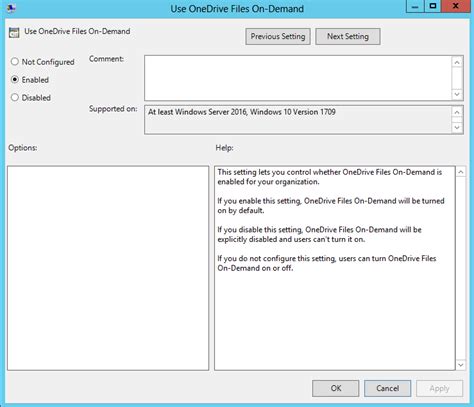Click the 'Comment:' label
Viewport: 474px width, 407px height.
pyautogui.click(x=106, y=59)
